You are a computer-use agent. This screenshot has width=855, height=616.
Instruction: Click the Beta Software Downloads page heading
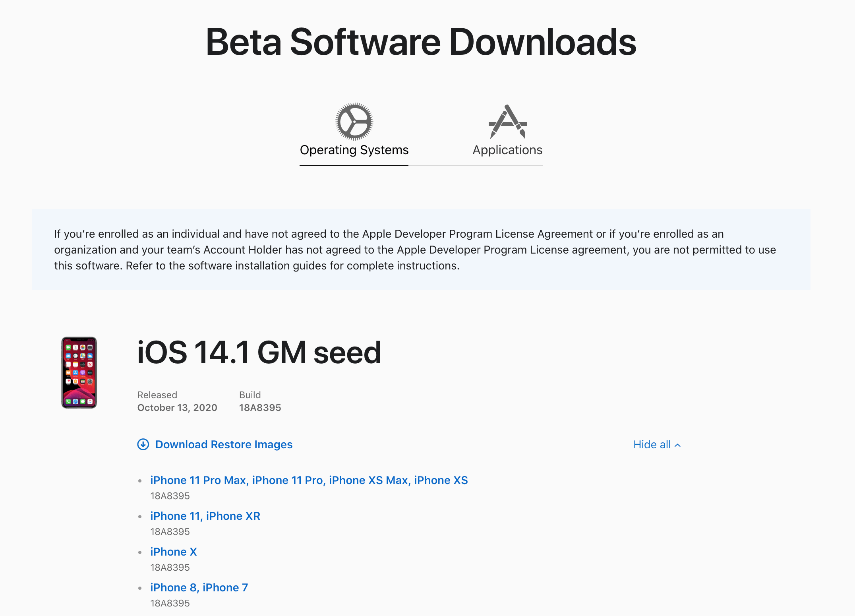tap(421, 42)
